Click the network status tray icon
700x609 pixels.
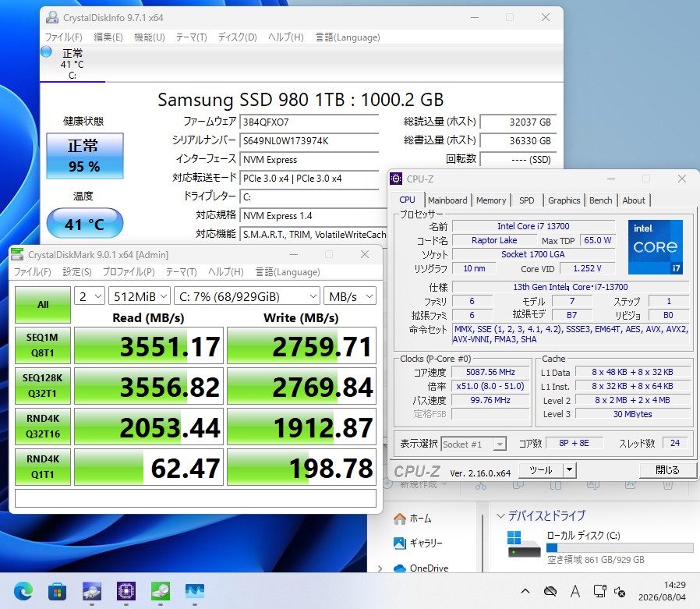[599, 592]
